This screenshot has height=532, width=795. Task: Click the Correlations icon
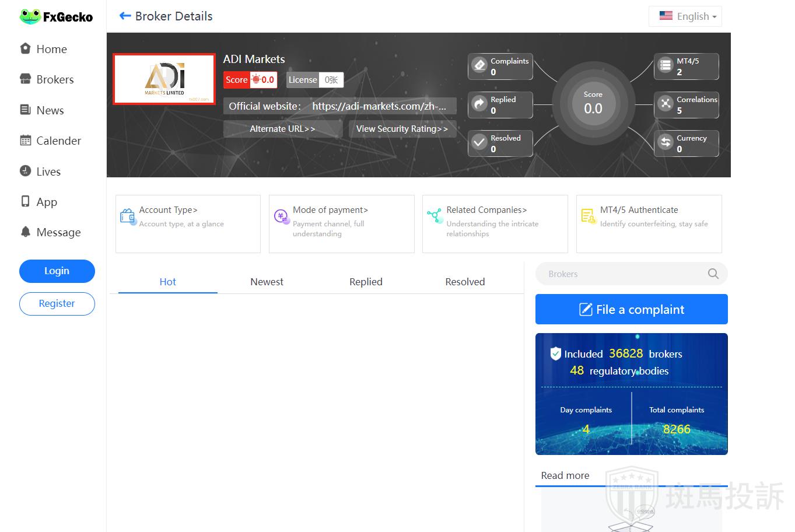click(x=666, y=104)
